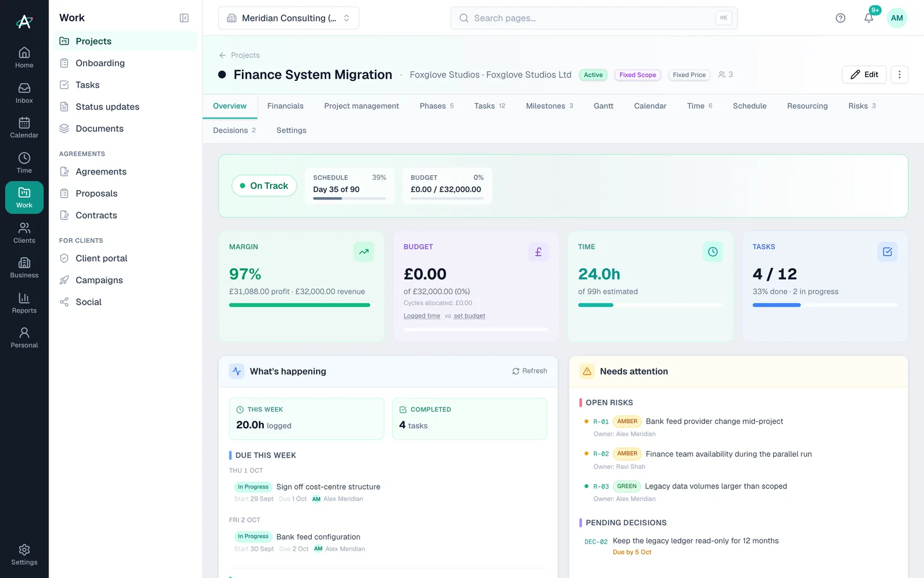The width and height of the screenshot is (924, 578).
Task: Click the Time card clock icon
Action: 713,252
